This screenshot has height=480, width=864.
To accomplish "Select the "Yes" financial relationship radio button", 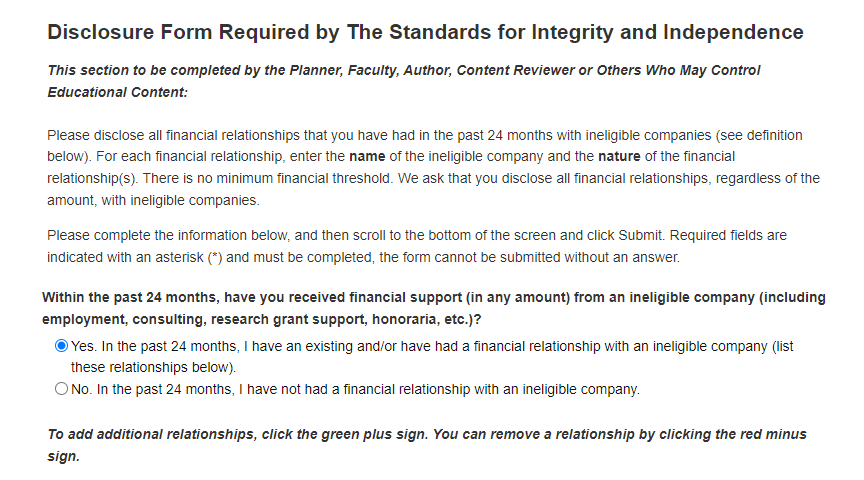I will [62, 346].
